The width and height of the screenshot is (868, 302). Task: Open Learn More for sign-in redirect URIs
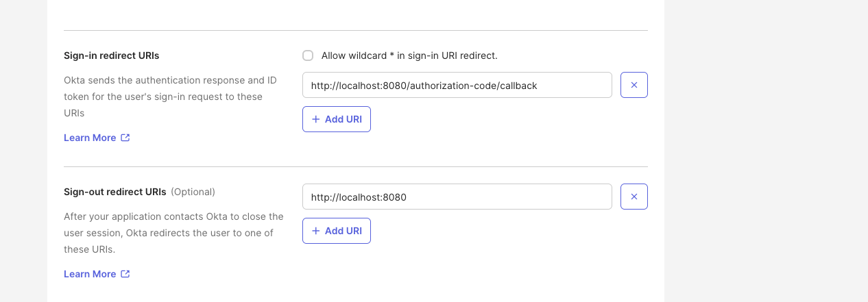point(90,138)
